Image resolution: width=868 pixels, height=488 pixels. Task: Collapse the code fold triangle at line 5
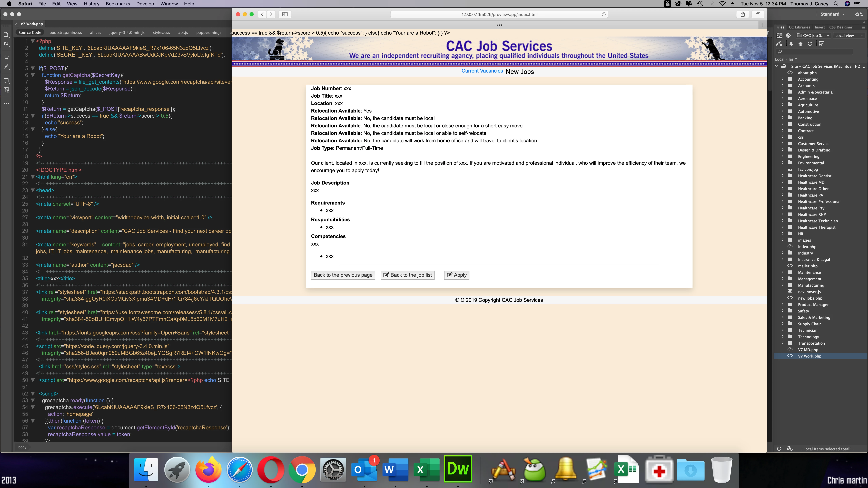point(33,68)
